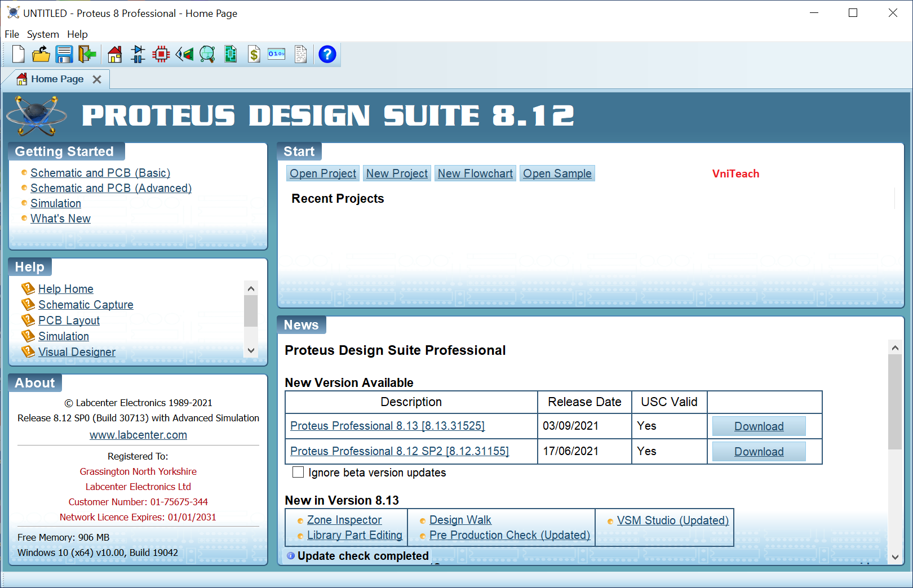Click the Free Memory: 906 MB text
913x588 pixels.
tap(64, 537)
